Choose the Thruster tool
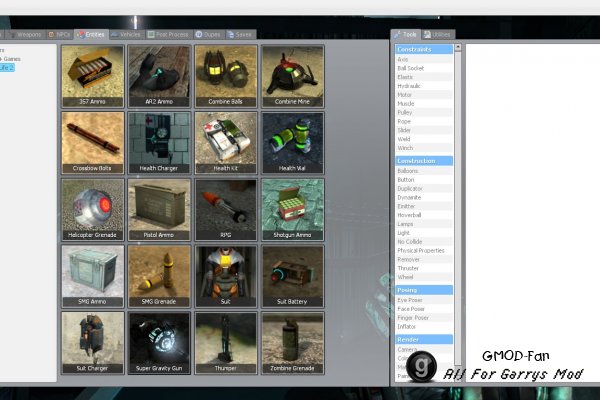Viewport: 600px width, 400px height. 424,268
